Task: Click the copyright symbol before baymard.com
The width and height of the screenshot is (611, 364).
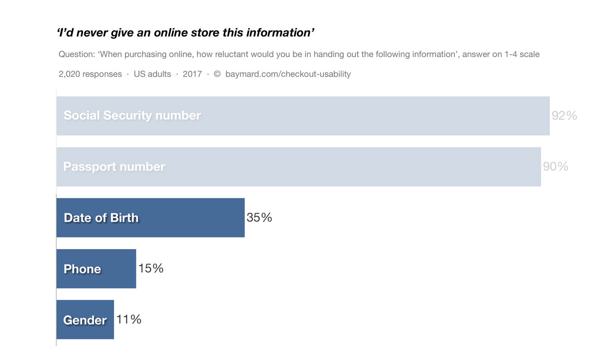Action: point(217,74)
